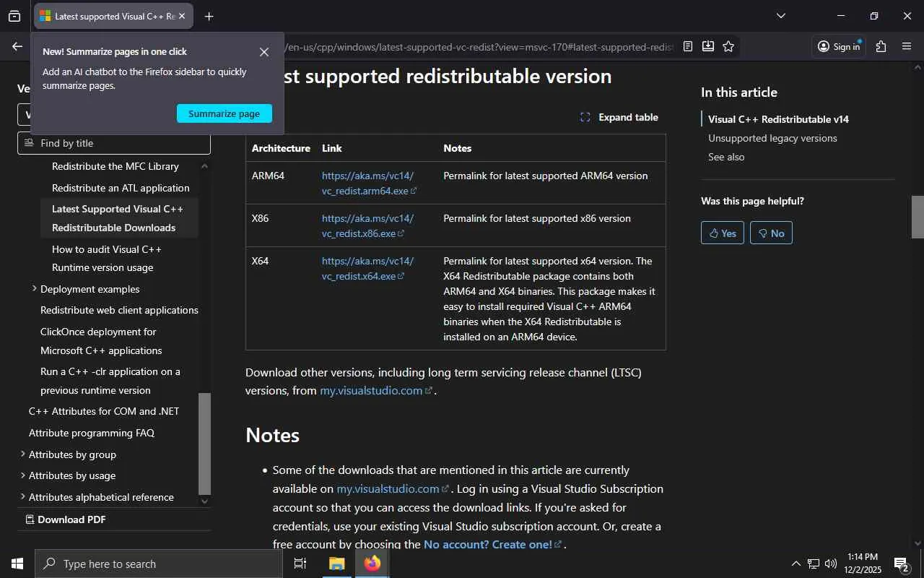Screen dimensions: 924x578
Task: Go back with the browser back arrow
Action: [17, 46]
